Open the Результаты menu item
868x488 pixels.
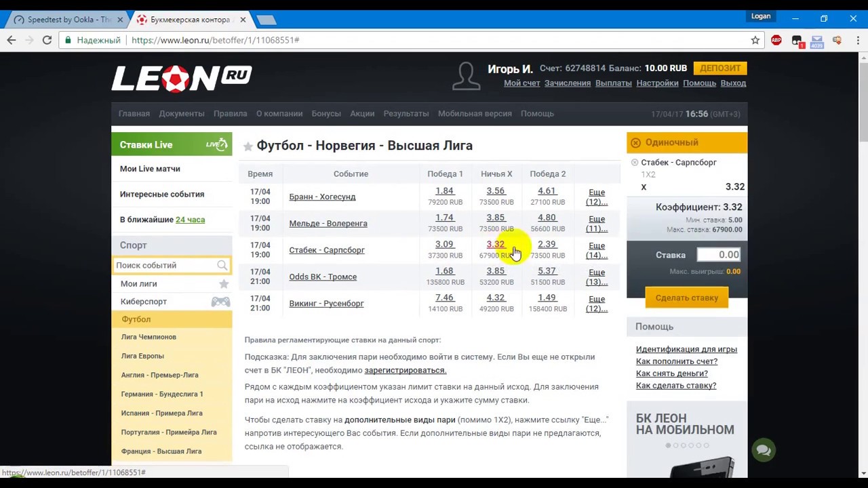(406, 114)
